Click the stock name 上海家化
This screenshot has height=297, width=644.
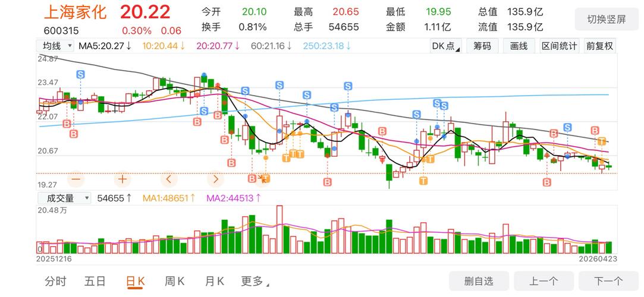click(x=75, y=12)
